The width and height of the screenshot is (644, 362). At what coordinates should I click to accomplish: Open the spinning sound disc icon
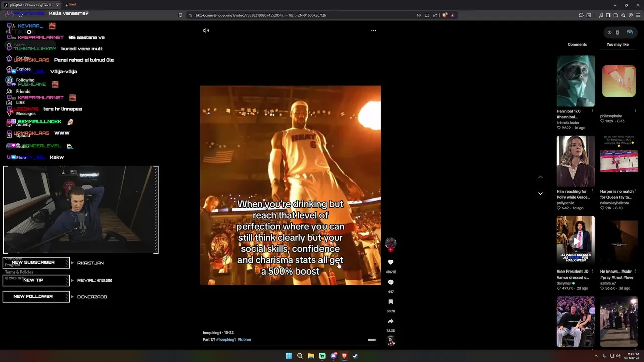pyautogui.click(x=391, y=341)
